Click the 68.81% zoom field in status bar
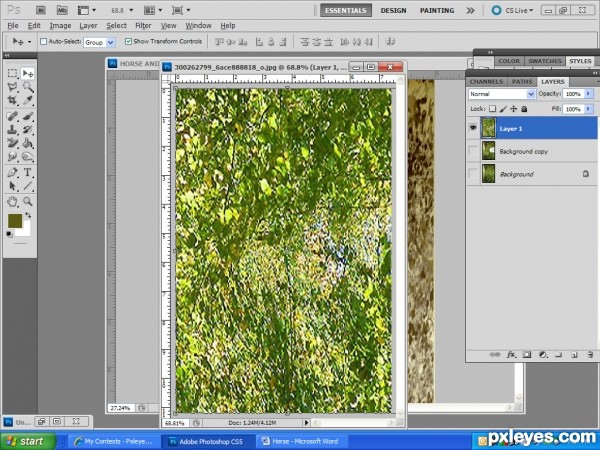 (175, 423)
